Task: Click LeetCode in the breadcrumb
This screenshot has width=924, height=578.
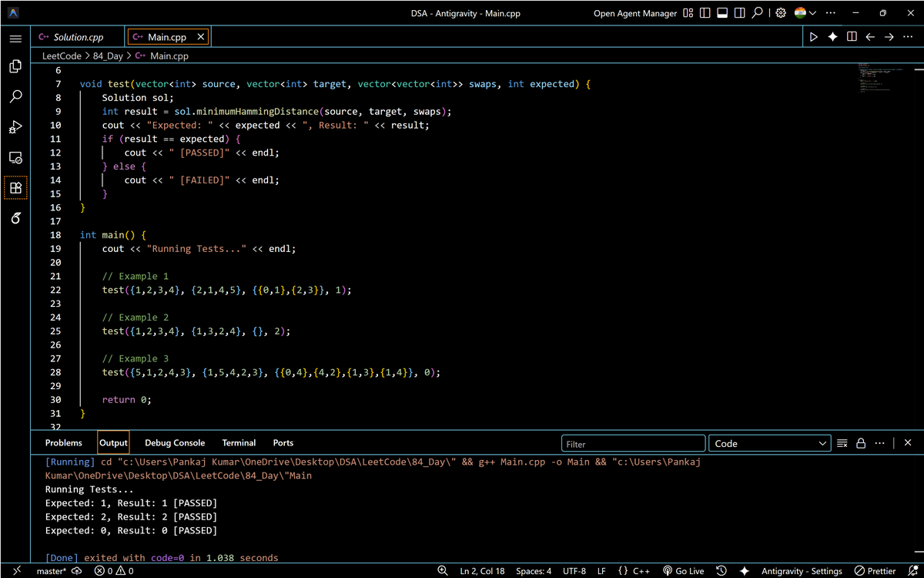Action: (x=61, y=56)
